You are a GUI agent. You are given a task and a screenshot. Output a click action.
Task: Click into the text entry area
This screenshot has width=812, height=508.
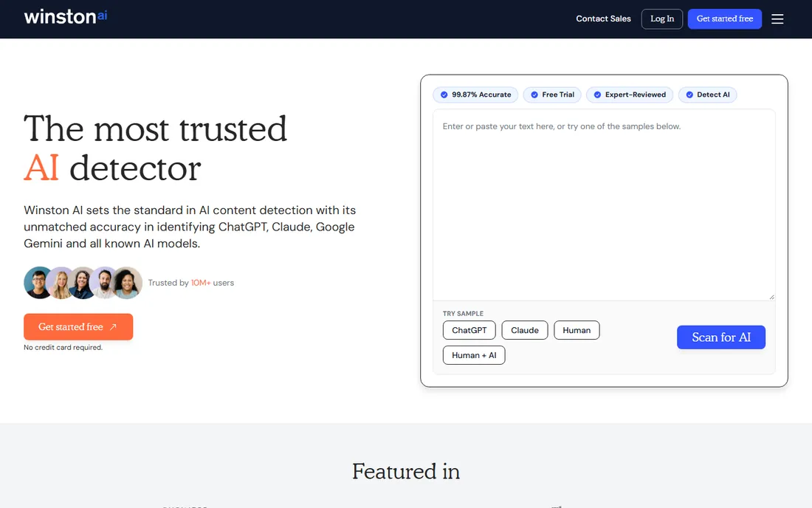(x=604, y=205)
